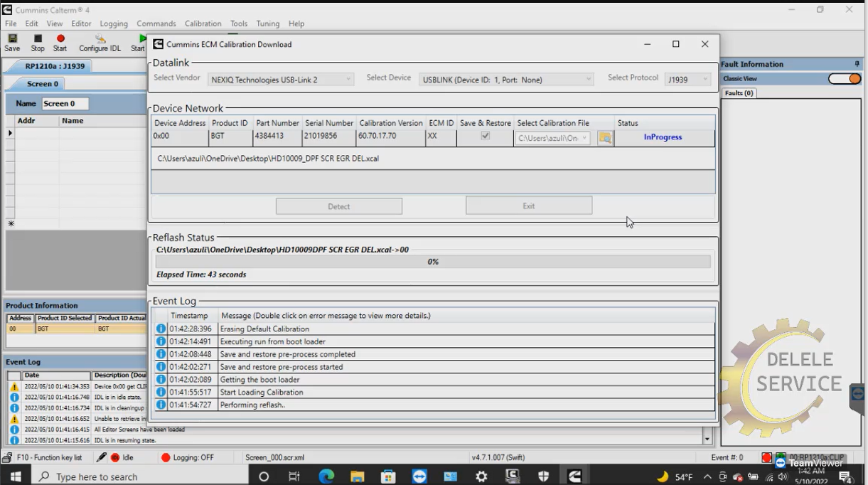Click info icon beside Start Loading Calibration
This screenshot has height=485, width=868.
tap(161, 392)
